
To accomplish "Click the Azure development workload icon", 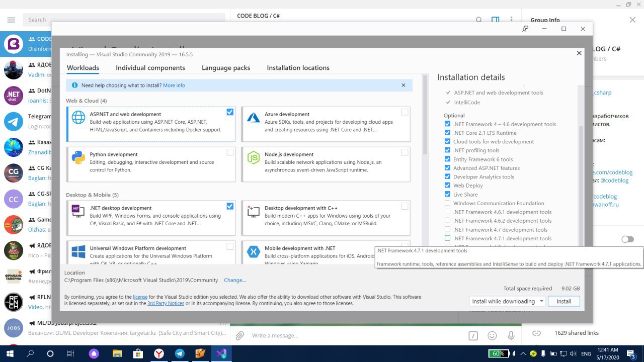I will 254,118.
